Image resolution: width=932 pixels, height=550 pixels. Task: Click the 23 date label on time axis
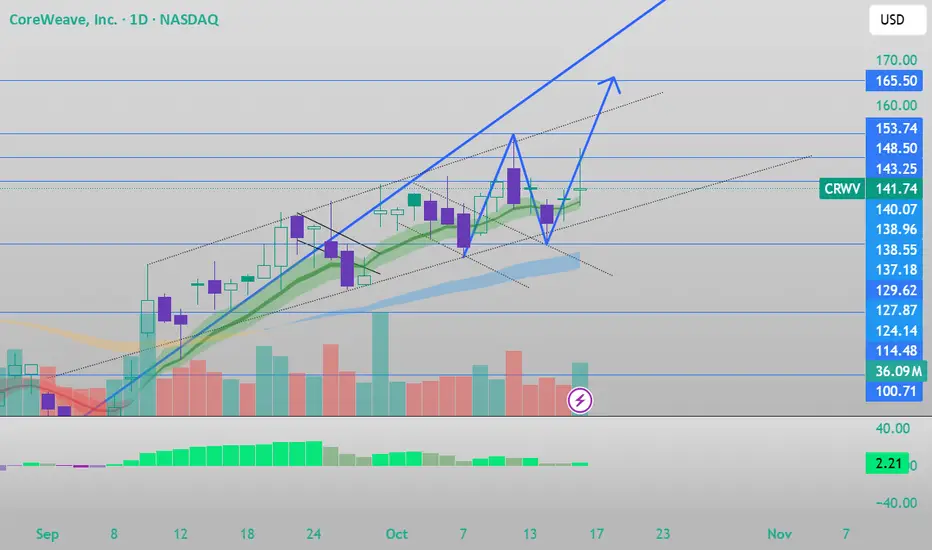click(x=663, y=534)
